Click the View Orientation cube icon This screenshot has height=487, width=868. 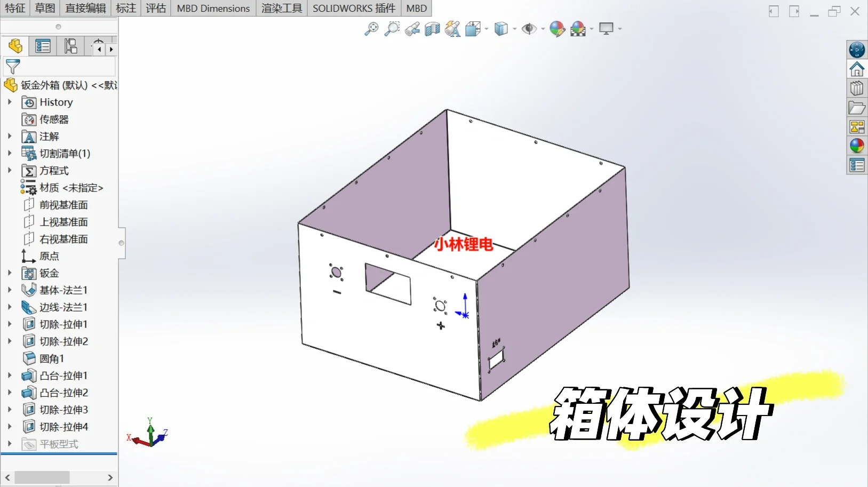pos(473,29)
